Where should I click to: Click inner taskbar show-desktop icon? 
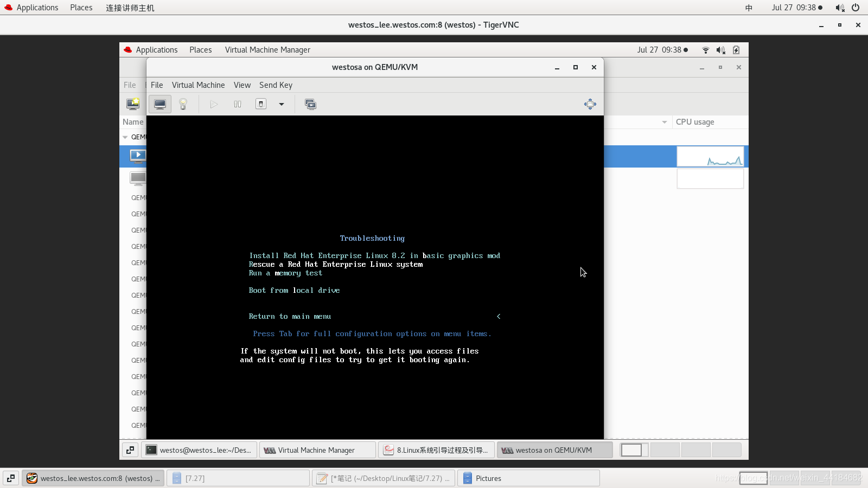click(x=130, y=450)
